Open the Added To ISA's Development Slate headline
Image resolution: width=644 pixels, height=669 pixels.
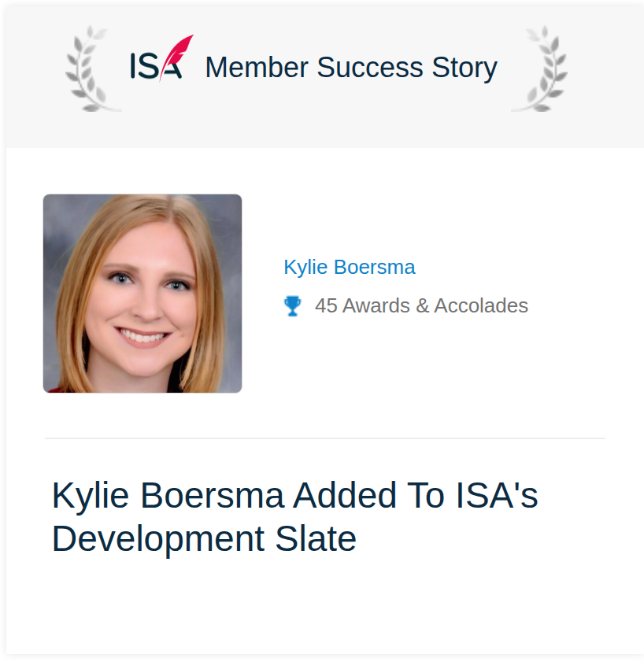point(294,517)
